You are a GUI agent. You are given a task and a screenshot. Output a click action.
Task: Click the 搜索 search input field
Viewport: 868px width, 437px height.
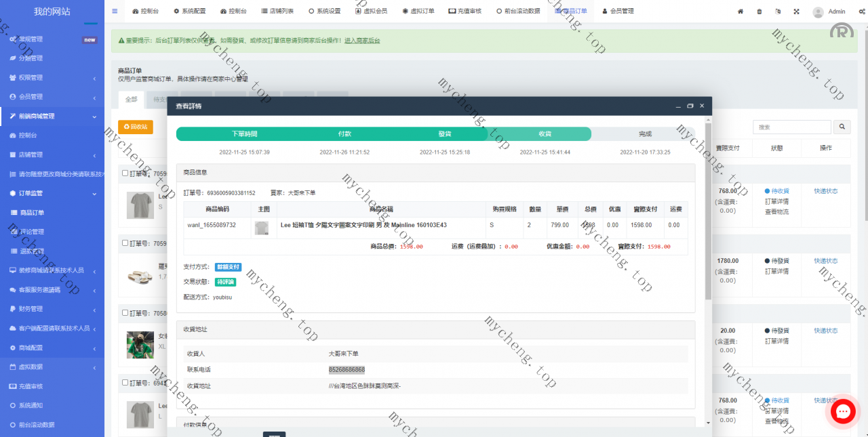[791, 127]
